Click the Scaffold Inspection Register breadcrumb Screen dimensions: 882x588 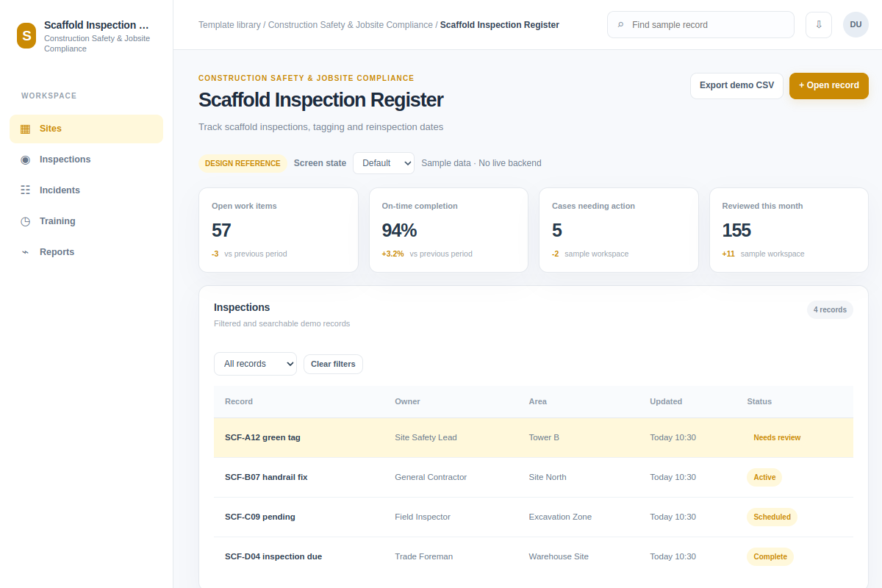click(x=500, y=25)
